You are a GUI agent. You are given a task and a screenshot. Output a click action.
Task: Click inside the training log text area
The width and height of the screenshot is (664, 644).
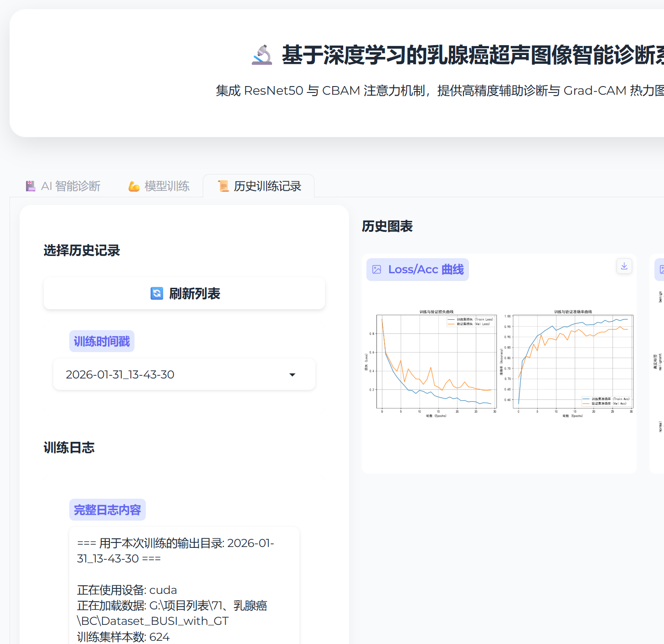[x=182, y=588]
